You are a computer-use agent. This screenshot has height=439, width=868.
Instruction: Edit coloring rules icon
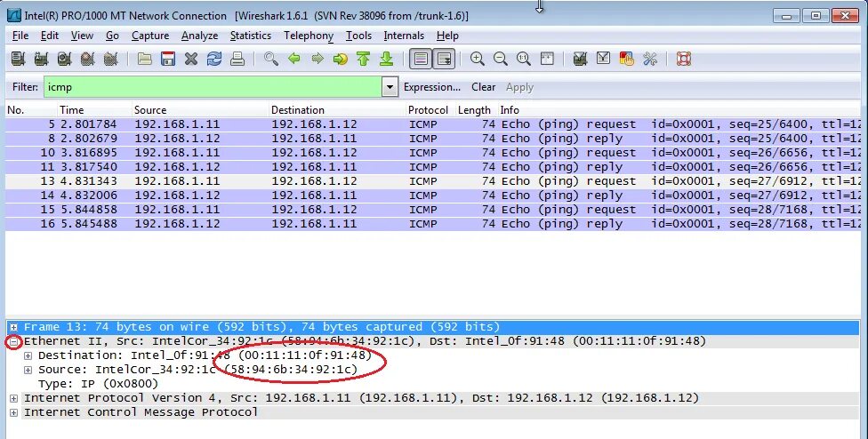point(627,59)
